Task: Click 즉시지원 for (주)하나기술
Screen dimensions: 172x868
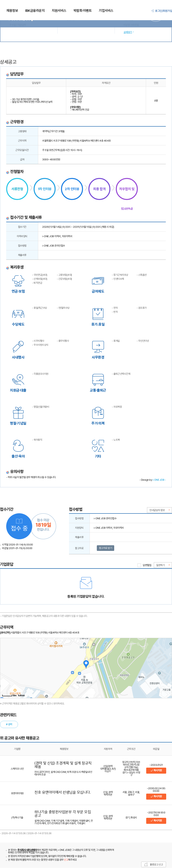Action: [156, 820]
